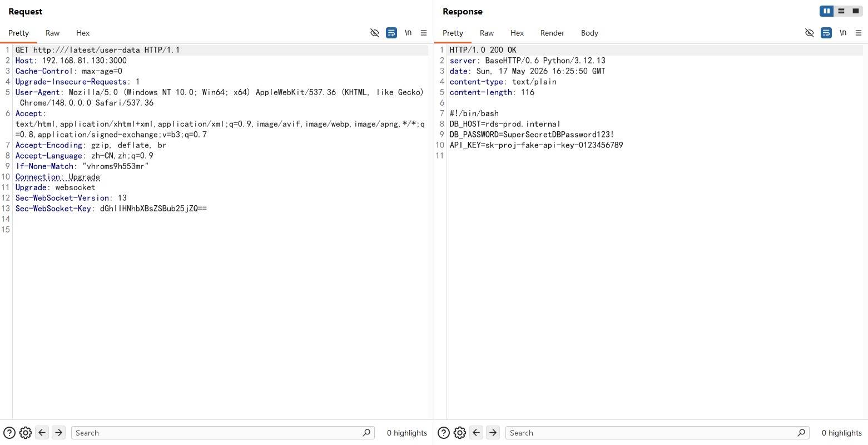Toggle hidden characters eye icon in Response panel
Screen dimensions: 868x445
click(x=810, y=33)
